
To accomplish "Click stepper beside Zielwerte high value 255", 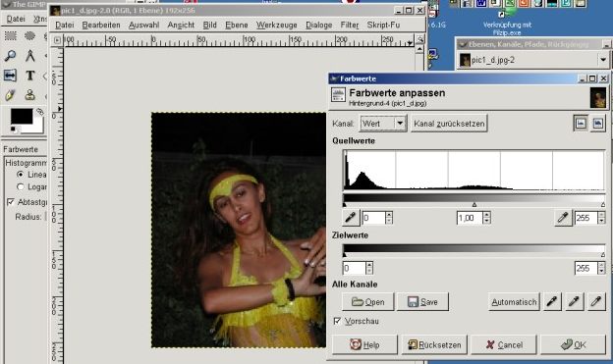I will point(601,268).
